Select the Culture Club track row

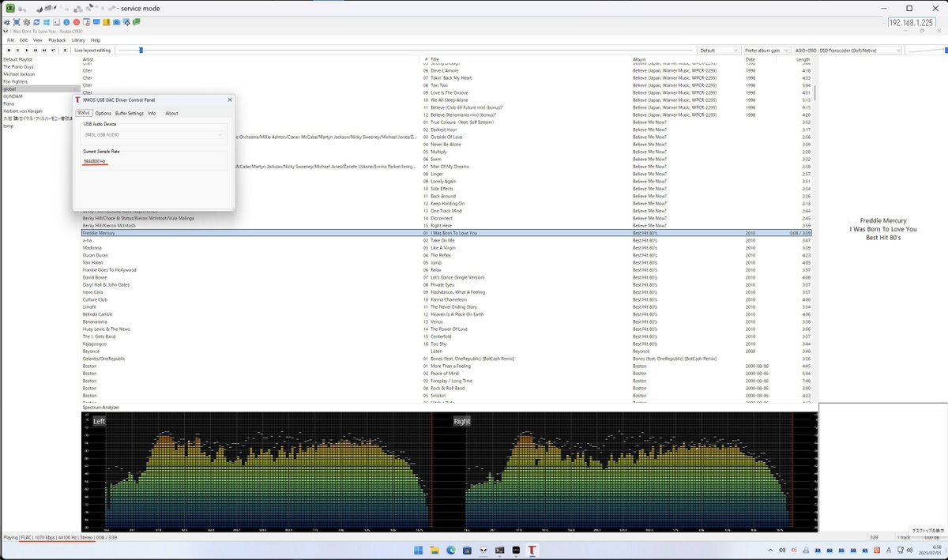click(x=446, y=299)
